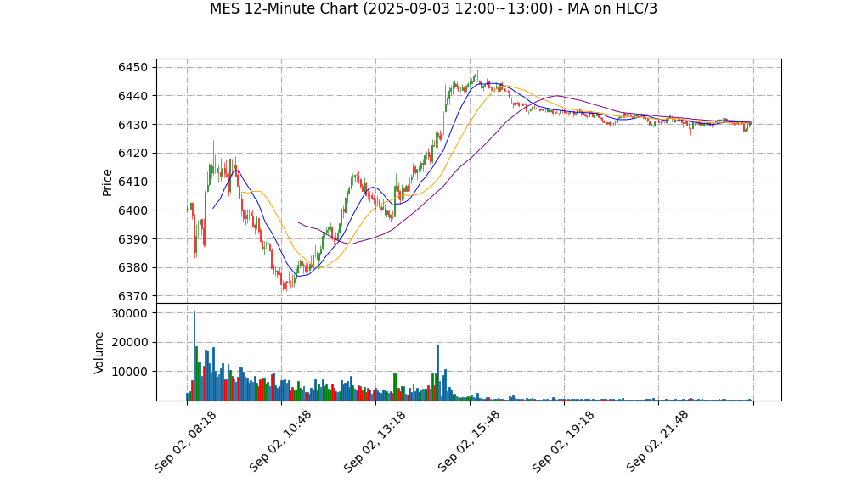Image resolution: width=868 pixels, height=488 pixels.
Task: Click the 6400 price axis label
Action: [x=132, y=210]
